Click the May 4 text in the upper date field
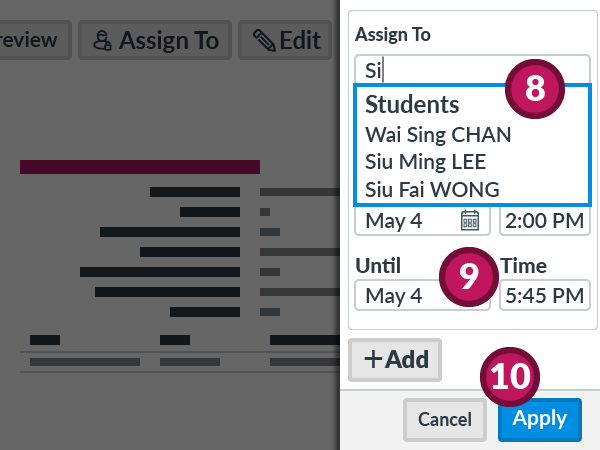 tap(394, 220)
